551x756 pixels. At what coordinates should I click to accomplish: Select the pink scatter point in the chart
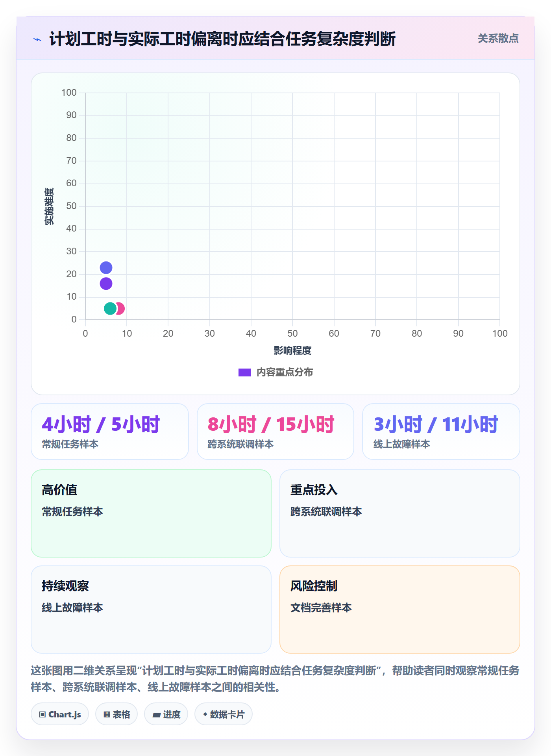tap(120, 309)
